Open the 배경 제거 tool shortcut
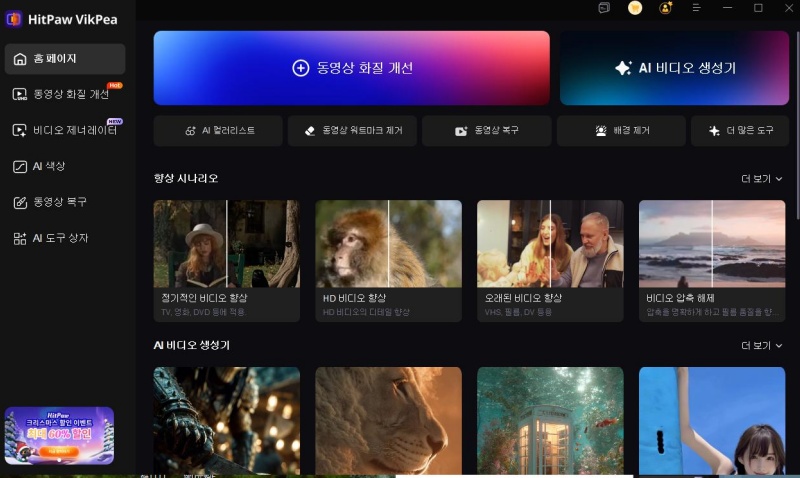 click(x=621, y=131)
